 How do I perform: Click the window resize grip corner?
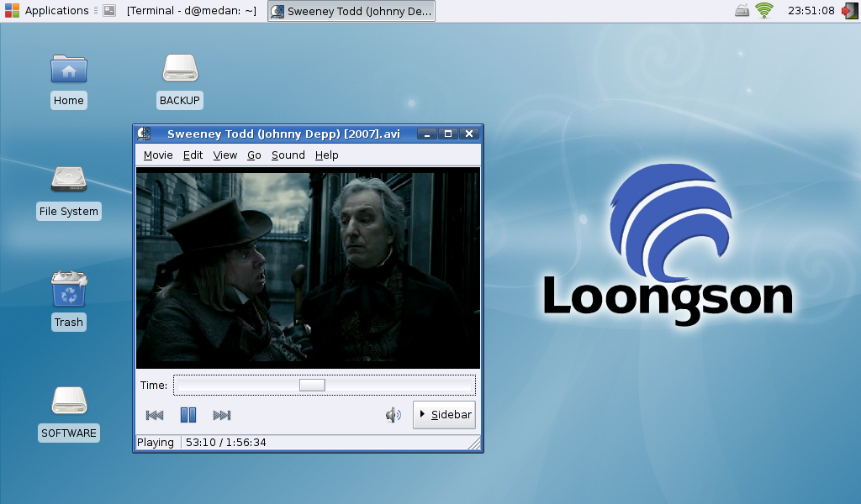[x=474, y=444]
